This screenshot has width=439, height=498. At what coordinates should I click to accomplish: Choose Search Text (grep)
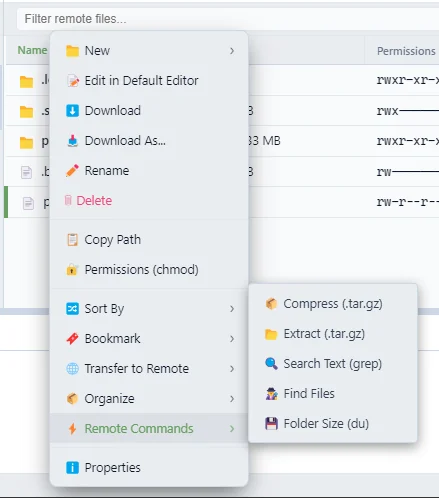click(333, 364)
